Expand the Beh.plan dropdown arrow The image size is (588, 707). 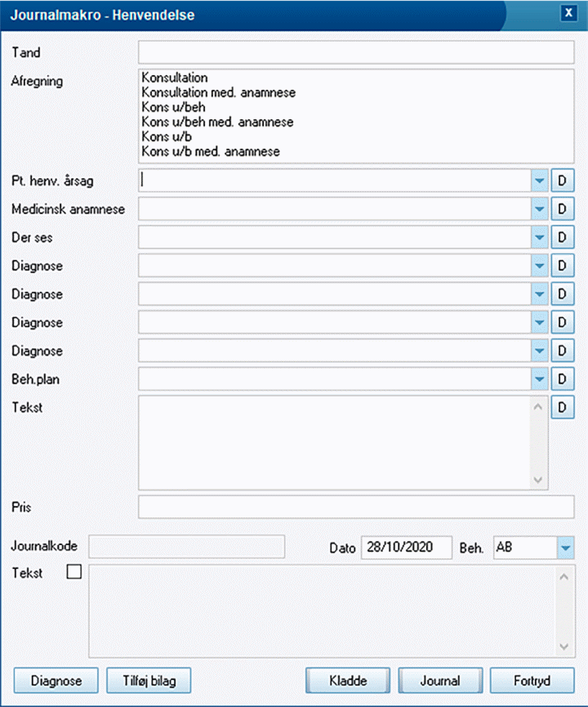(539, 378)
